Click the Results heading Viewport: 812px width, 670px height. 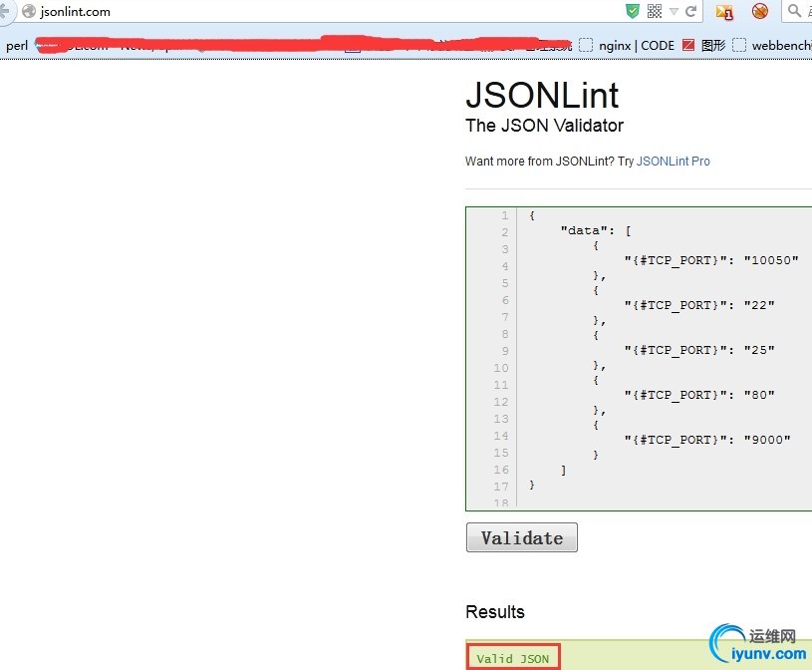(495, 612)
